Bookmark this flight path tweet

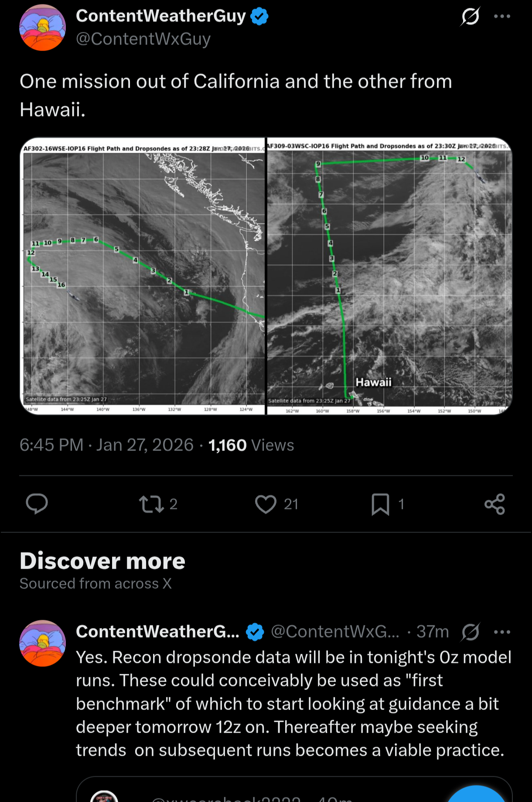(x=380, y=504)
